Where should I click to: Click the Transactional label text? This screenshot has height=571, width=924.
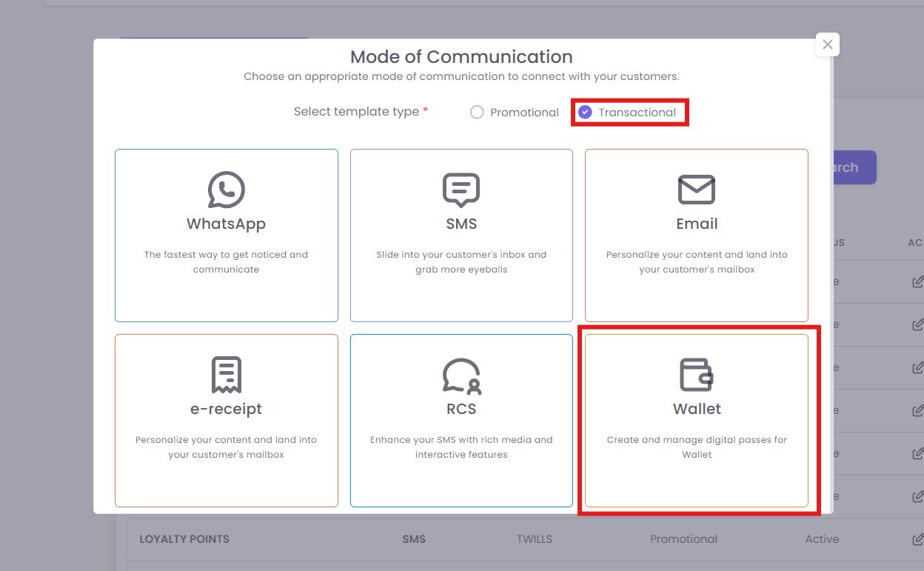pyautogui.click(x=637, y=113)
